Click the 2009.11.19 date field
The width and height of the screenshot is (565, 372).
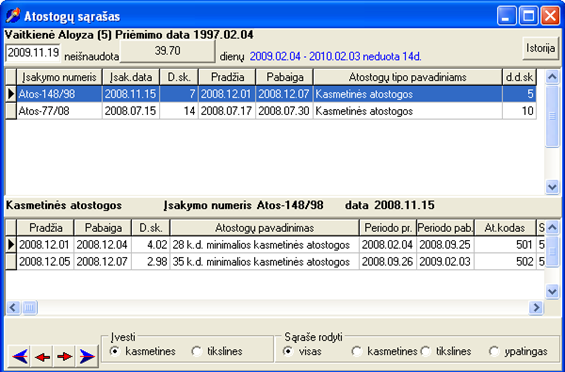(x=33, y=53)
